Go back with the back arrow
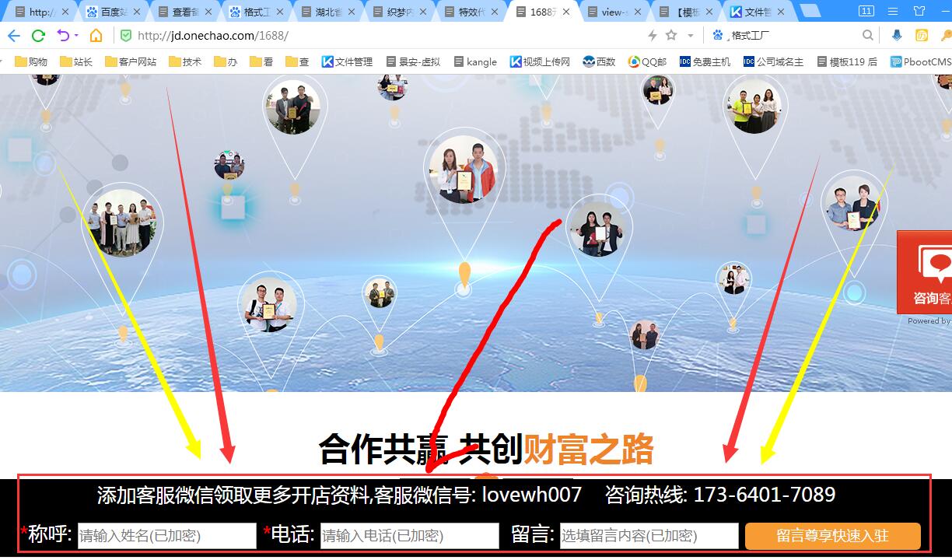952x560 pixels. point(14,36)
